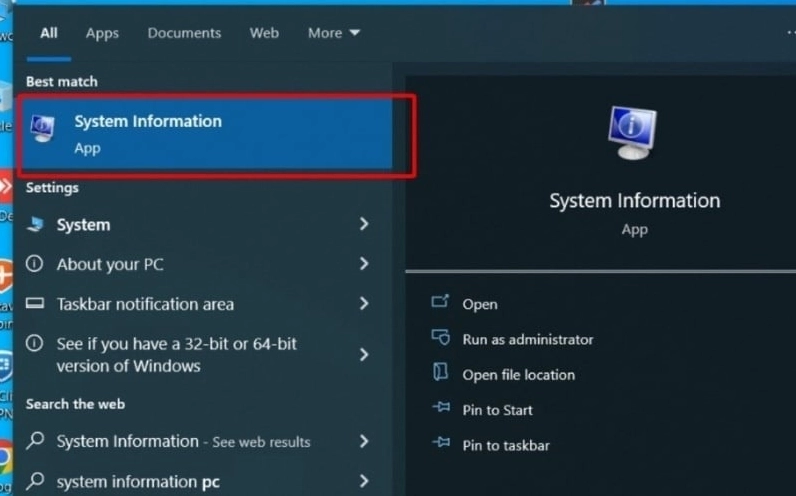Click the Run as administrator shield icon
796x496 pixels.
pyautogui.click(x=441, y=337)
